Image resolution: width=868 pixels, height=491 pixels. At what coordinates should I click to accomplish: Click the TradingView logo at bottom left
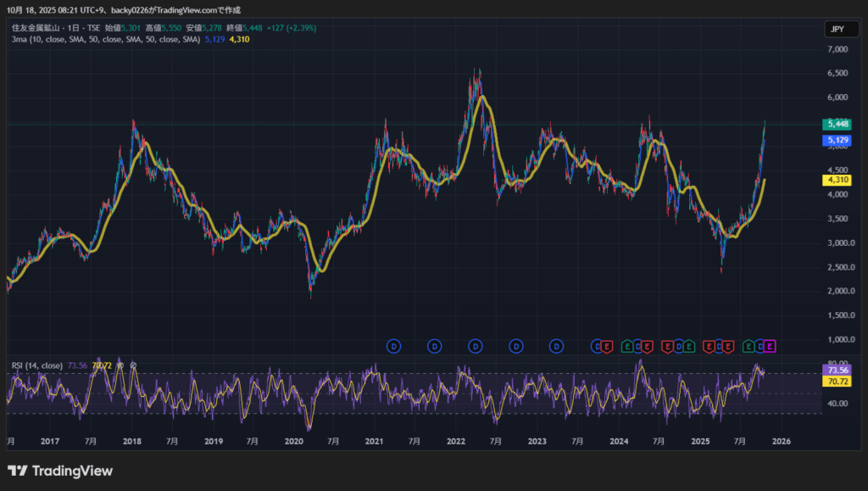59,471
